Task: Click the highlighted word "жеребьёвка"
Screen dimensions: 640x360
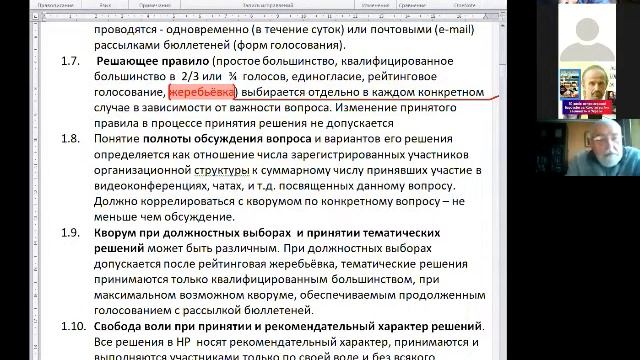Action: (202, 92)
